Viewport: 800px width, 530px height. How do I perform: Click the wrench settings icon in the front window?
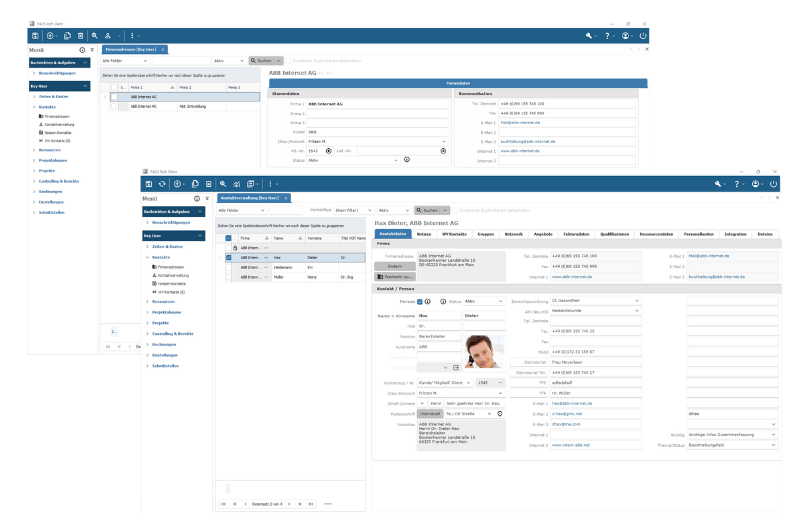[718, 184]
